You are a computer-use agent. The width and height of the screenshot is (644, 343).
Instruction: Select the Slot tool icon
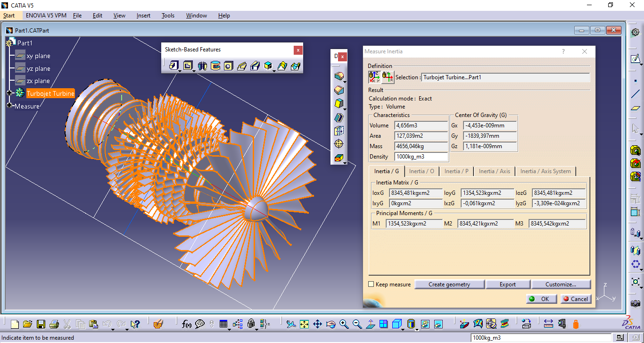[x=255, y=66]
